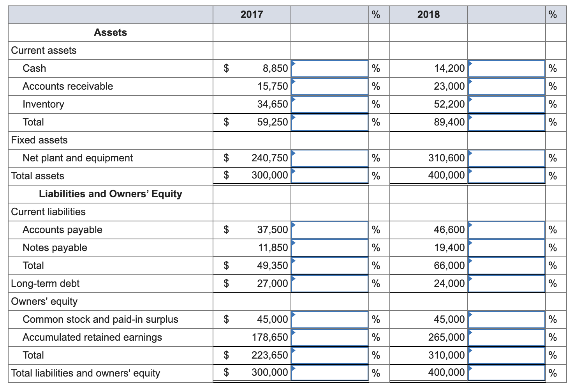This screenshot has height=389, width=588.
Task: Click 2018 Net plant and equipment percentage field
Action: click(x=507, y=158)
